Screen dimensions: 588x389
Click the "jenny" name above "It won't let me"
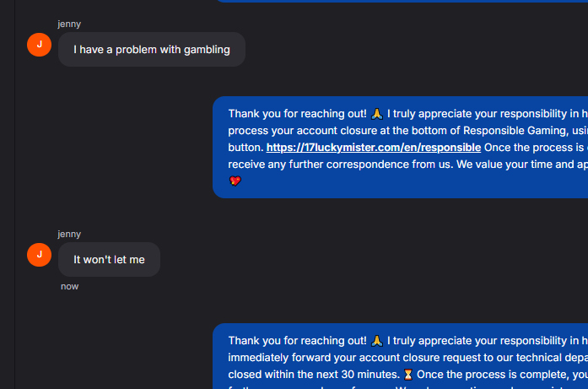click(69, 234)
